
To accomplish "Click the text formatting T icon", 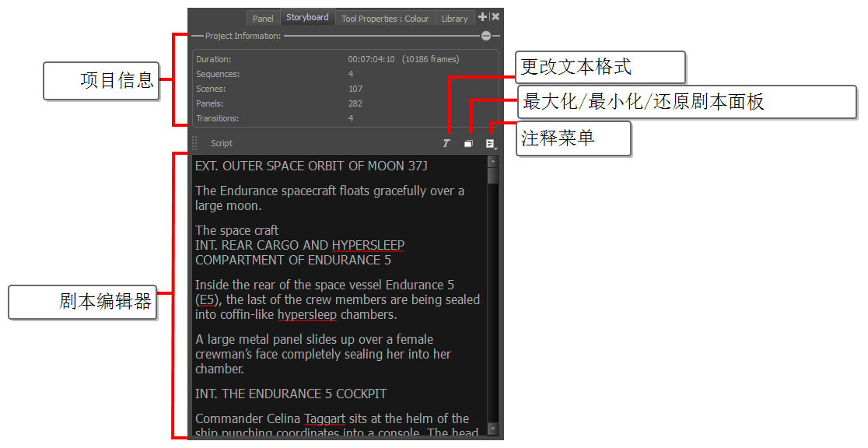I will tap(446, 144).
